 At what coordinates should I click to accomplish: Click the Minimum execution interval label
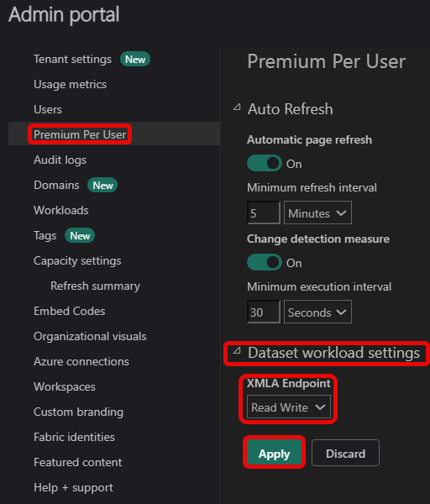point(319,286)
